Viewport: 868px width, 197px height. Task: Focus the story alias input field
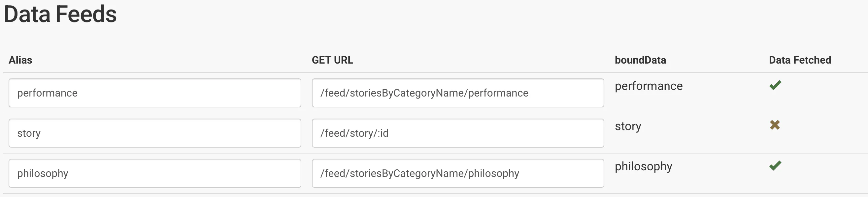pos(155,133)
